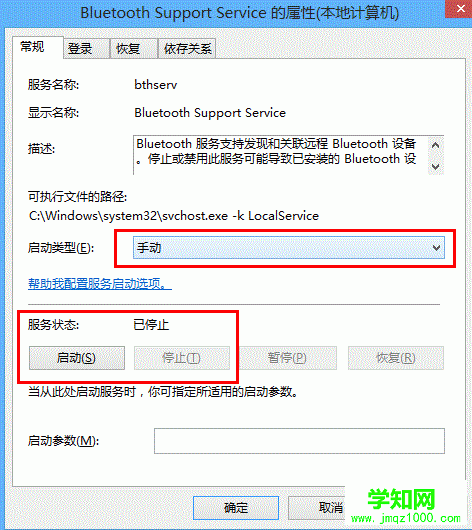Focus the 启动参数(M) input field

(x=299, y=441)
